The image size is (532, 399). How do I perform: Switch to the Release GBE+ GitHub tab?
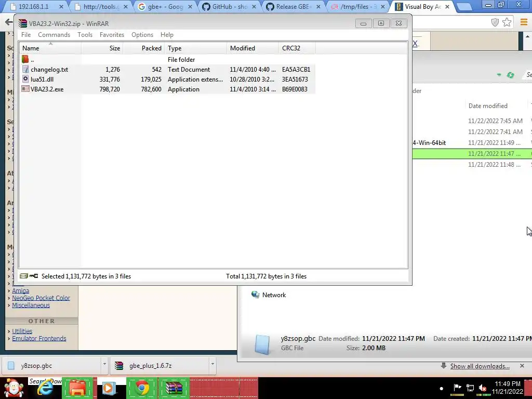(x=294, y=6)
